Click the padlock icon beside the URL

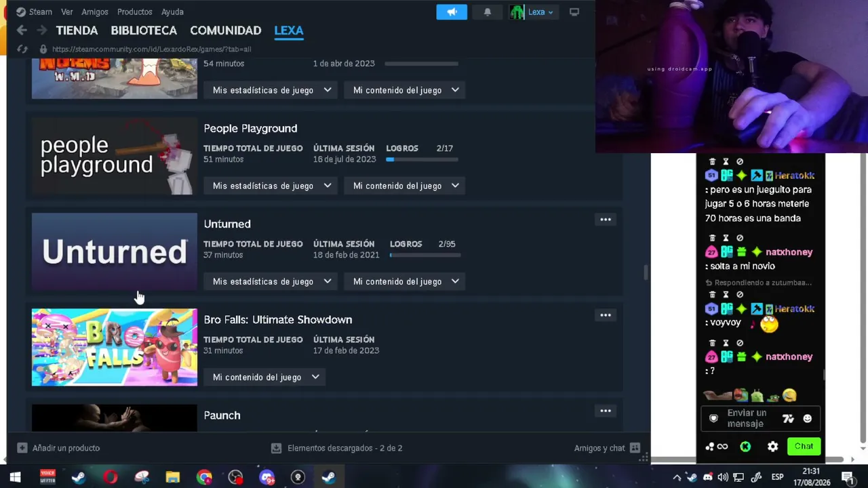pos(43,49)
